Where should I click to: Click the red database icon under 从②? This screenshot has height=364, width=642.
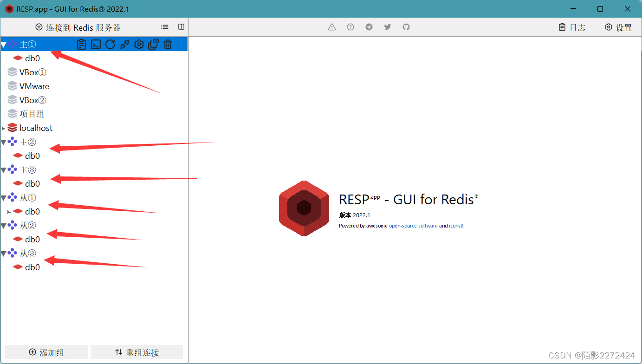click(18, 239)
